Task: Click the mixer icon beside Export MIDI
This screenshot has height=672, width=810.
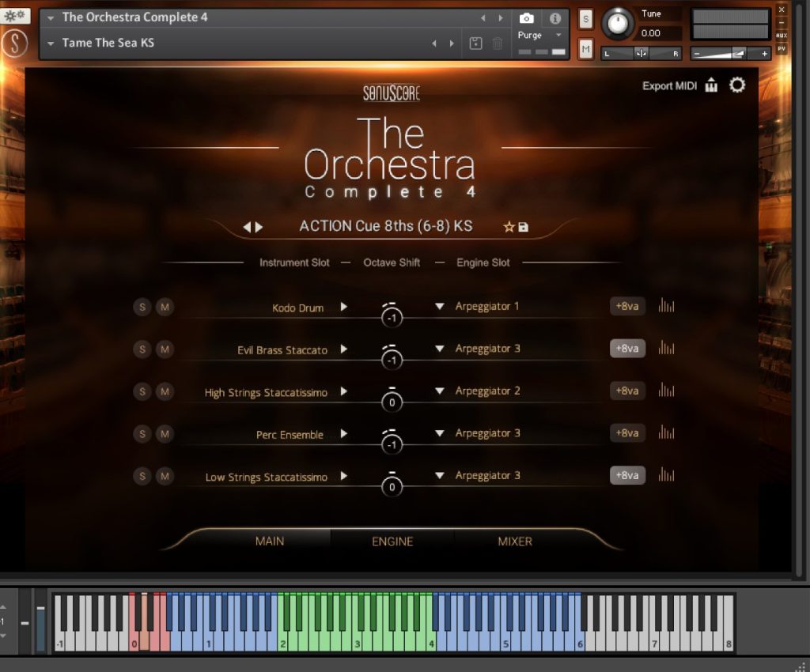Action: 711,85
